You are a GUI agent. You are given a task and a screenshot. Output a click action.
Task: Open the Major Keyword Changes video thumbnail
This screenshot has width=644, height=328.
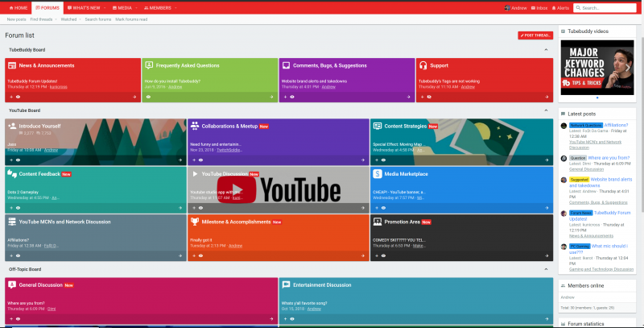597,67
